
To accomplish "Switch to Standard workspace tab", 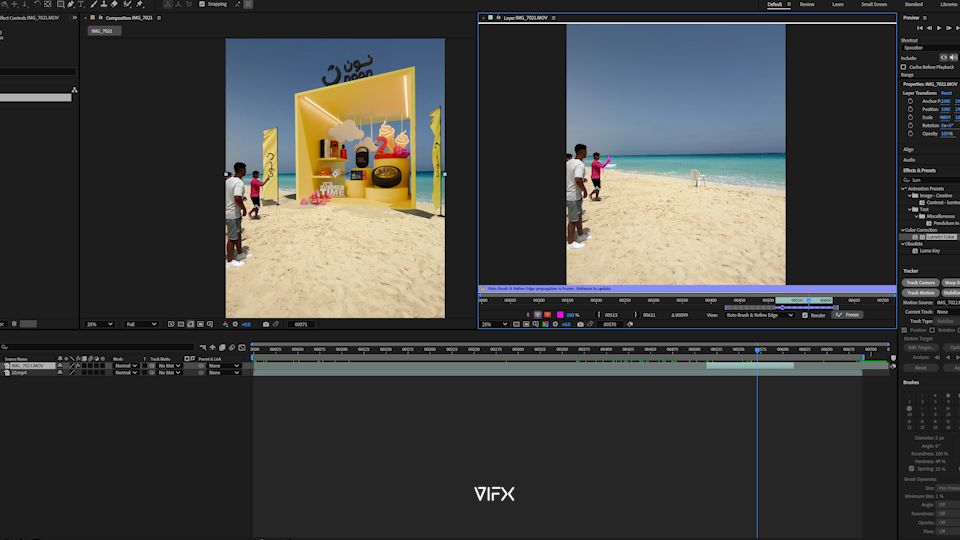I will pyautogui.click(x=913, y=4).
